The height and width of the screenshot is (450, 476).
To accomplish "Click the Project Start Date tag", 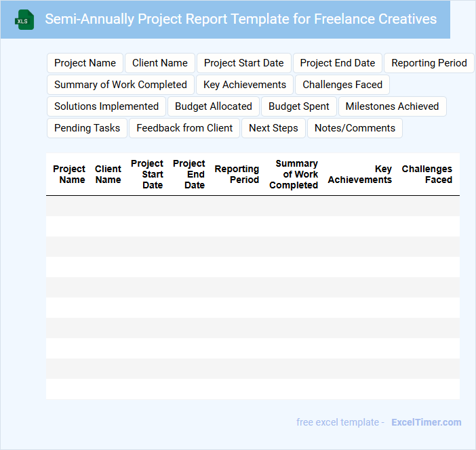I will pos(244,63).
